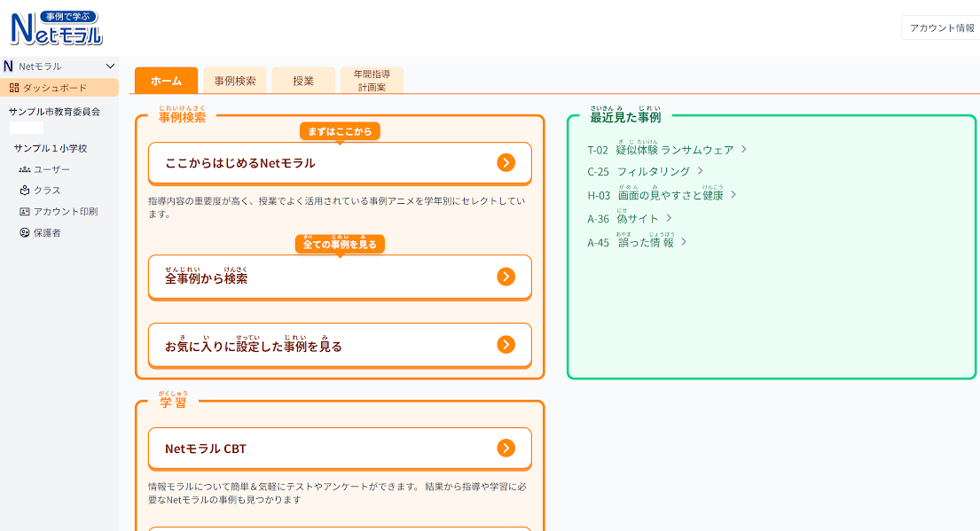Switch to the ホーム tab

pyautogui.click(x=166, y=81)
